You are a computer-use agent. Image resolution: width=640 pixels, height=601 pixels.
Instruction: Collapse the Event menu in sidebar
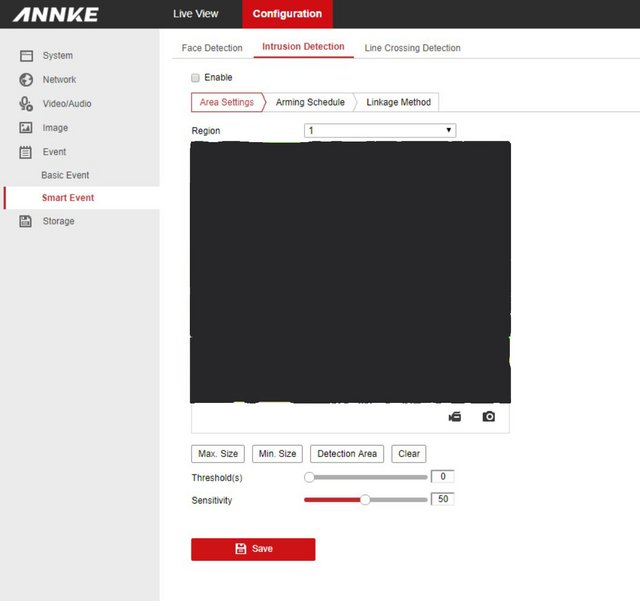[x=54, y=152]
